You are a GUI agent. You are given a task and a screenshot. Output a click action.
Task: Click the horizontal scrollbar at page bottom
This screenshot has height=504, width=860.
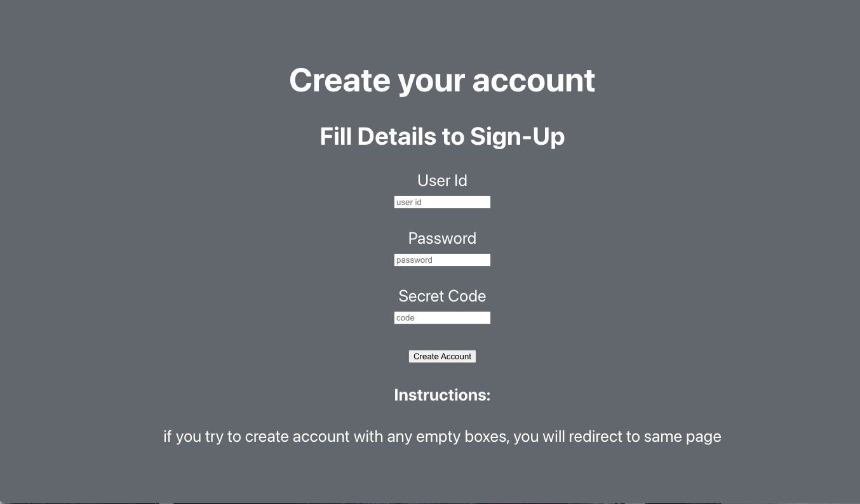tap(430, 501)
